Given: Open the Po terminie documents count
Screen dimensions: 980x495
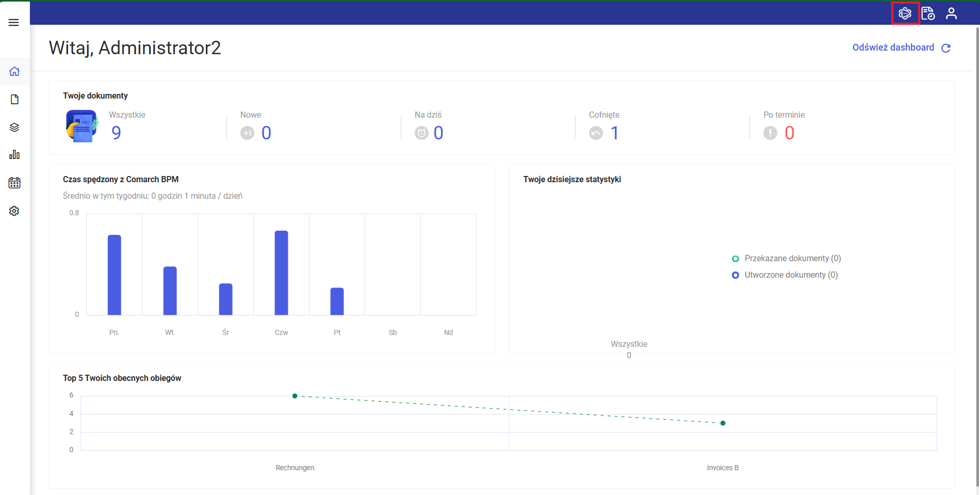Looking at the screenshot, I should [789, 133].
